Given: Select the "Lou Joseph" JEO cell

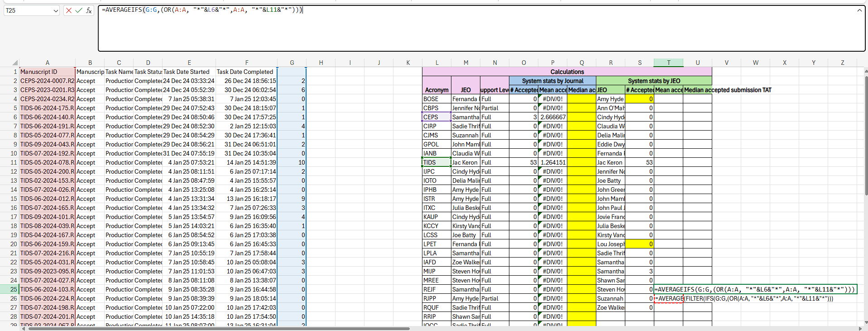Looking at the screenshot, I should 610,244.
